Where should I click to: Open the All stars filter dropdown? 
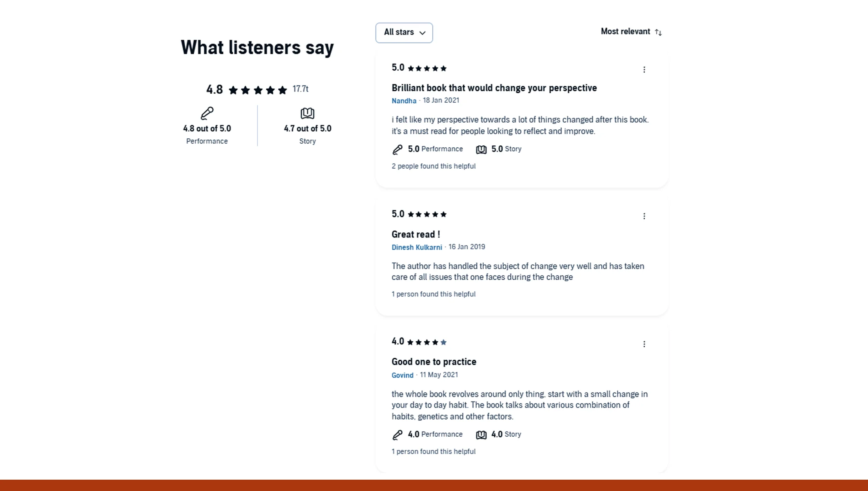(404, 33)
